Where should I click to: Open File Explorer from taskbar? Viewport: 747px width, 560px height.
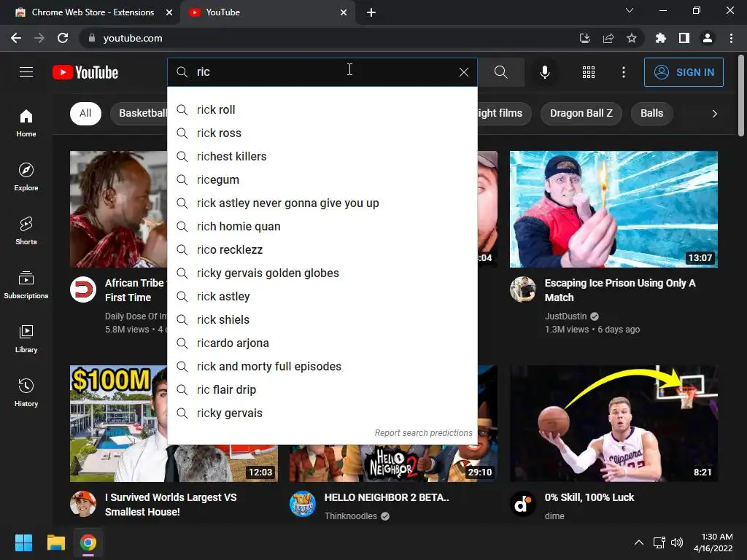pyautogui.click(x=55, y=542)
